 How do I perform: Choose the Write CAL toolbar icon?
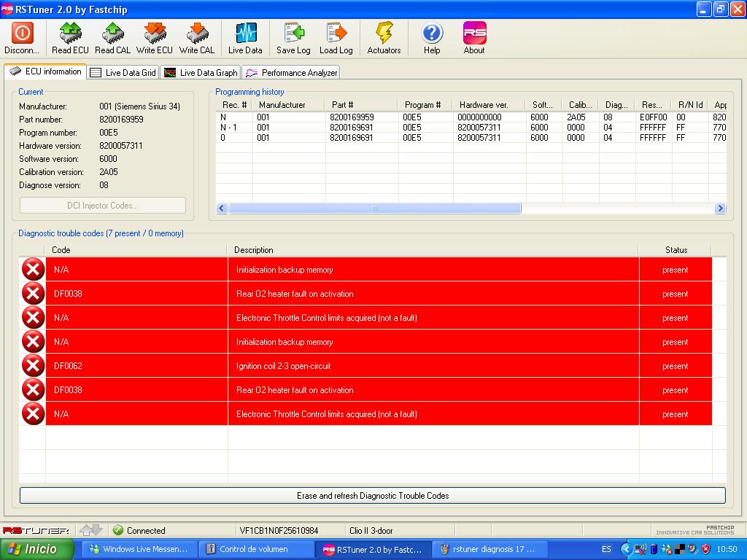coord(197,34)
